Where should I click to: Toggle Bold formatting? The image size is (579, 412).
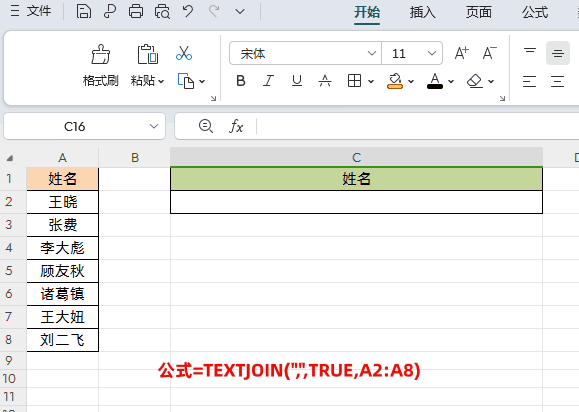[241, 80]
